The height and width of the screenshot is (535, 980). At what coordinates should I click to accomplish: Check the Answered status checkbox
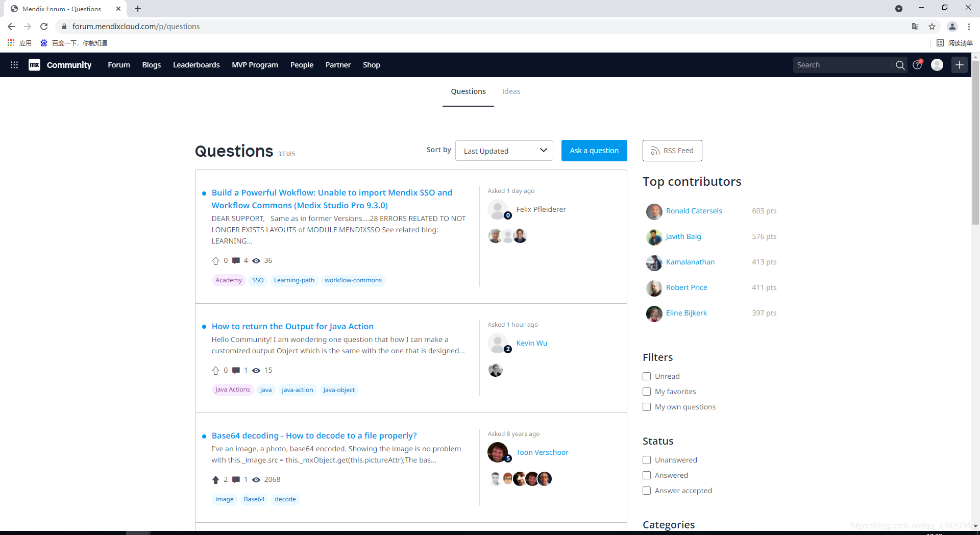point(647,475)
